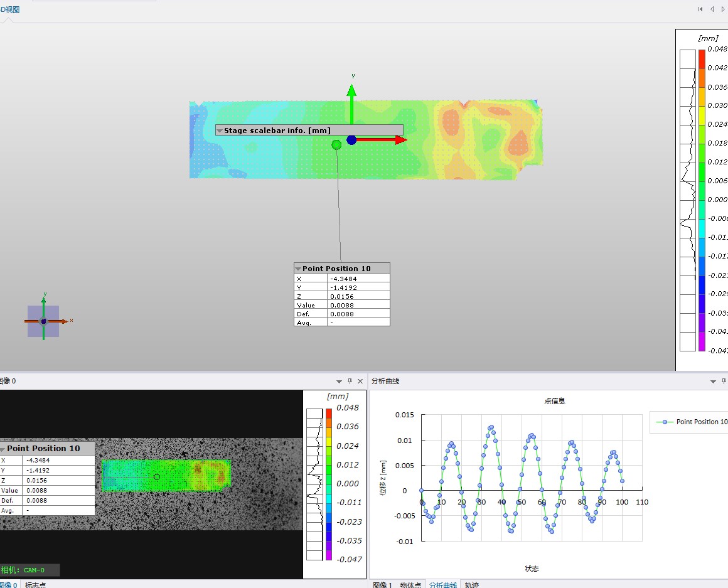728x588 pixels.
Task: Pin the 分析曲线 panel
Action: [x=723, y=381]
